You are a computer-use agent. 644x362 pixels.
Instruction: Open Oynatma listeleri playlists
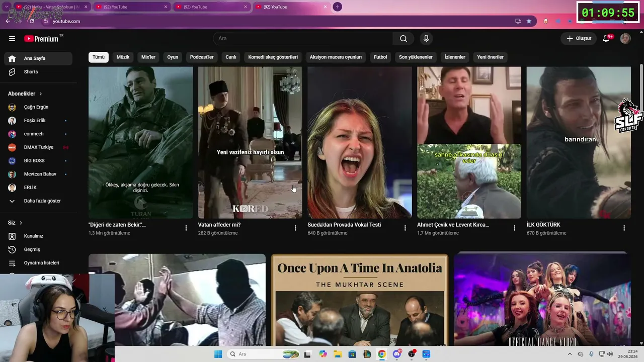(x=38, y=263)
